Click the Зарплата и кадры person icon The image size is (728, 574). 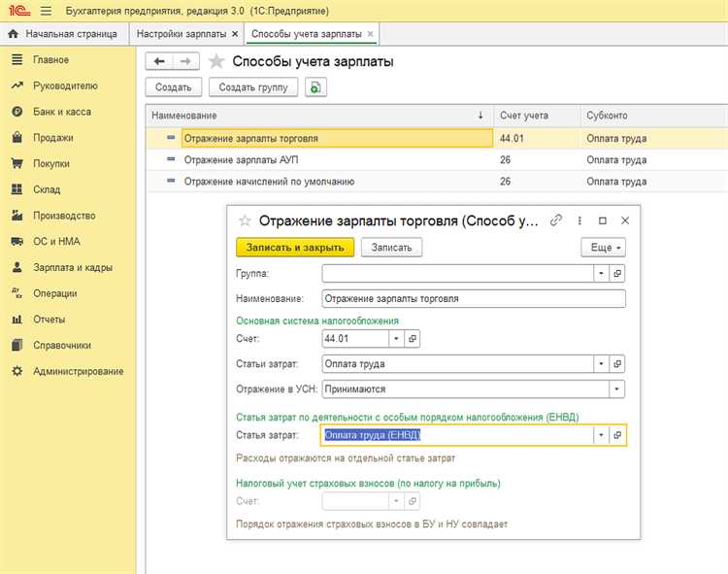tap(17, 267)
